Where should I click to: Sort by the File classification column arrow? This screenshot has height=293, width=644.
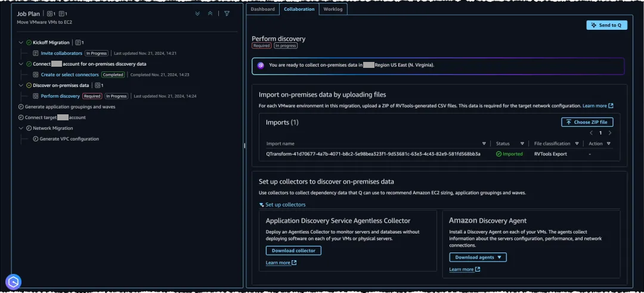tap(577, 144)
